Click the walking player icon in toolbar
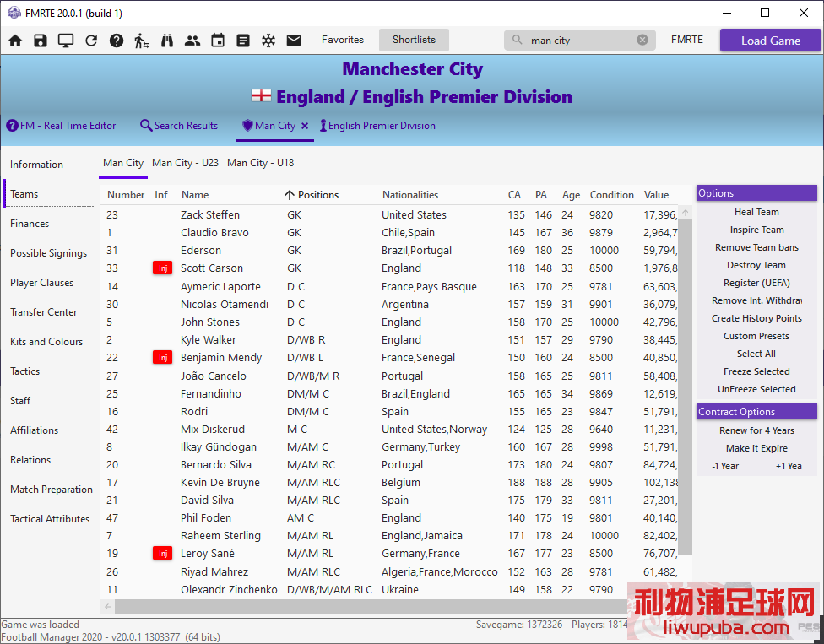824x644 pixels. coord(141,41)
